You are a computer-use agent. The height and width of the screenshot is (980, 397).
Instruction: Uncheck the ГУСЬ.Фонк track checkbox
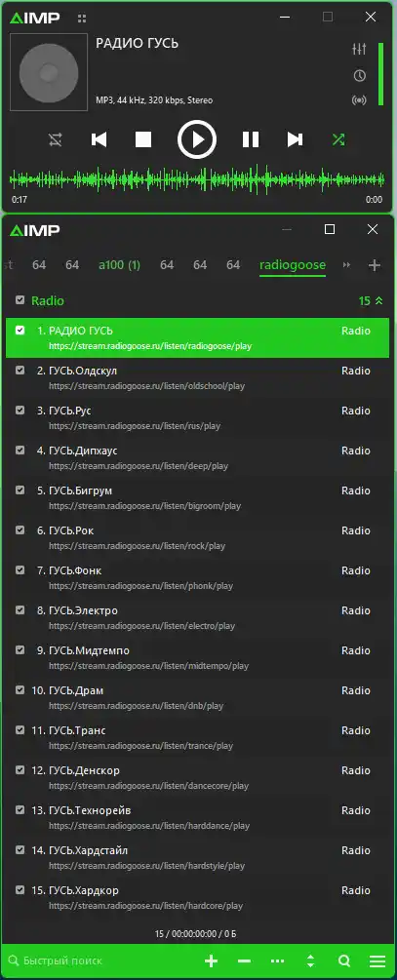(20, 570)
